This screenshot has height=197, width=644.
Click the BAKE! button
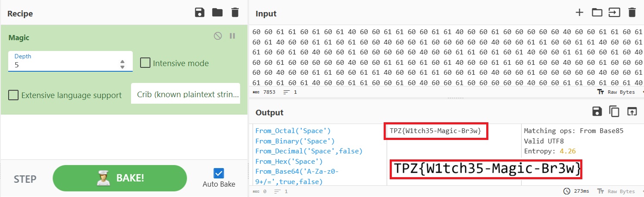pos(120,178)
